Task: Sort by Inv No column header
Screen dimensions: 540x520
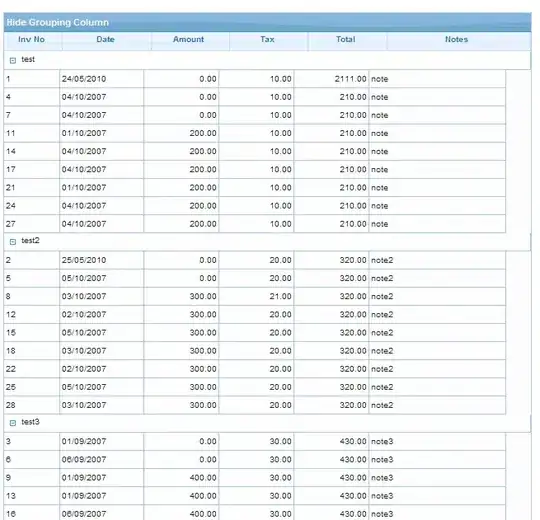Action: pyautogui.click(x=31, y=40)
